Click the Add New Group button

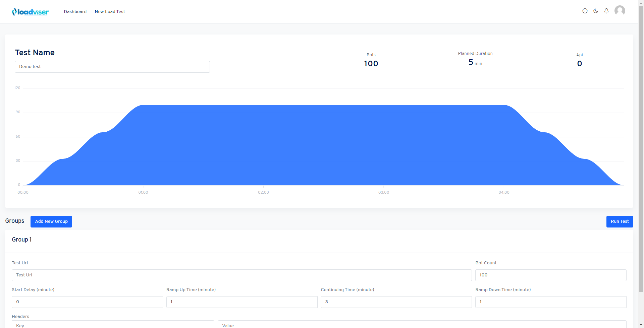pyautogui.click(x=51, y=221)
